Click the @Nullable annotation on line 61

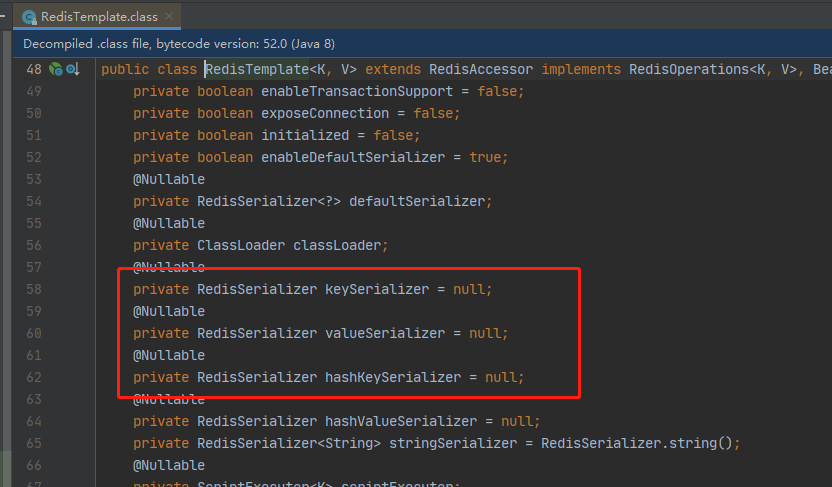169,355
